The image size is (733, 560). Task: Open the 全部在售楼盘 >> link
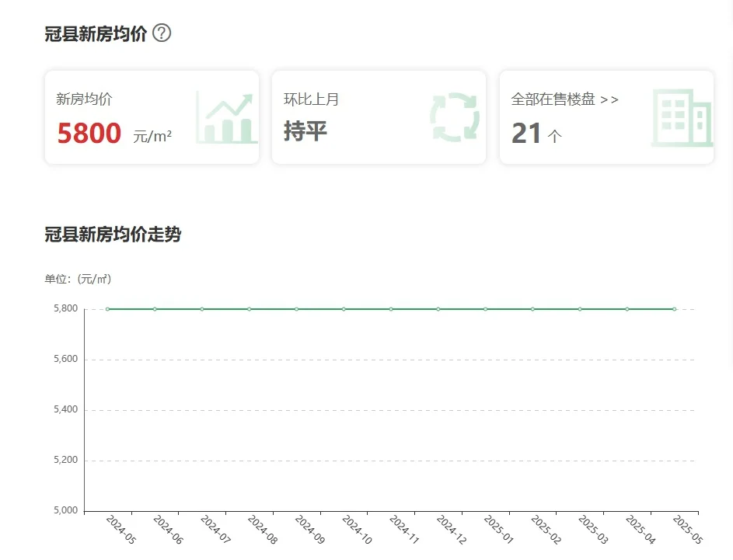coord(564,99)
